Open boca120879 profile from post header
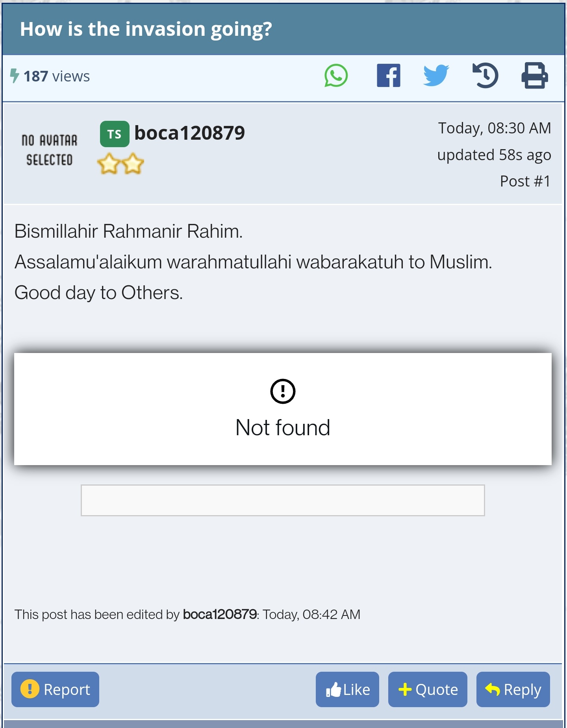567x728 pixels. (x=189, y=133)
